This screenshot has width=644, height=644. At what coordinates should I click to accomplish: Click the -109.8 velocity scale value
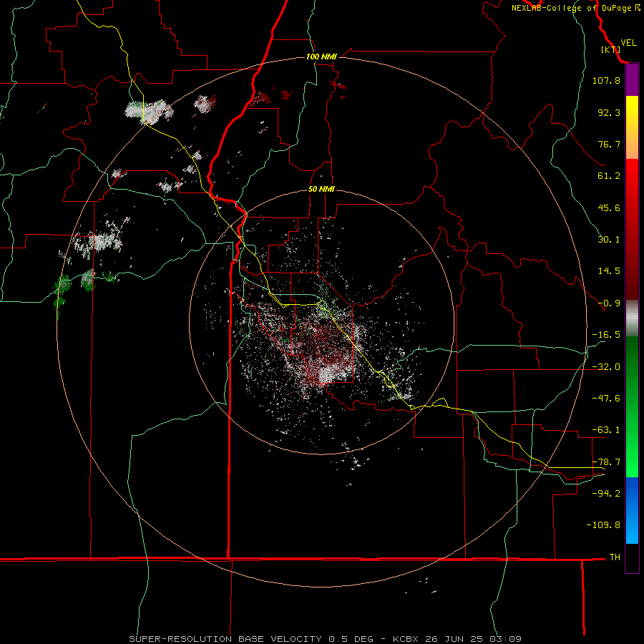603,525
